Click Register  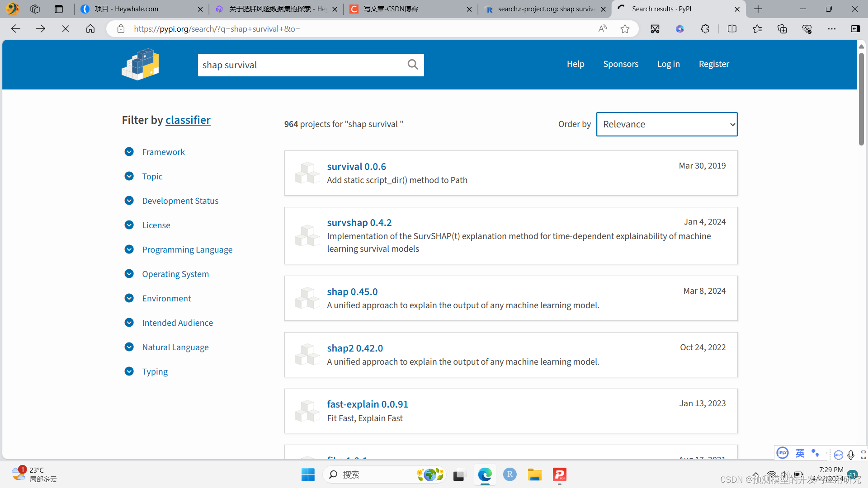[714, 64]
